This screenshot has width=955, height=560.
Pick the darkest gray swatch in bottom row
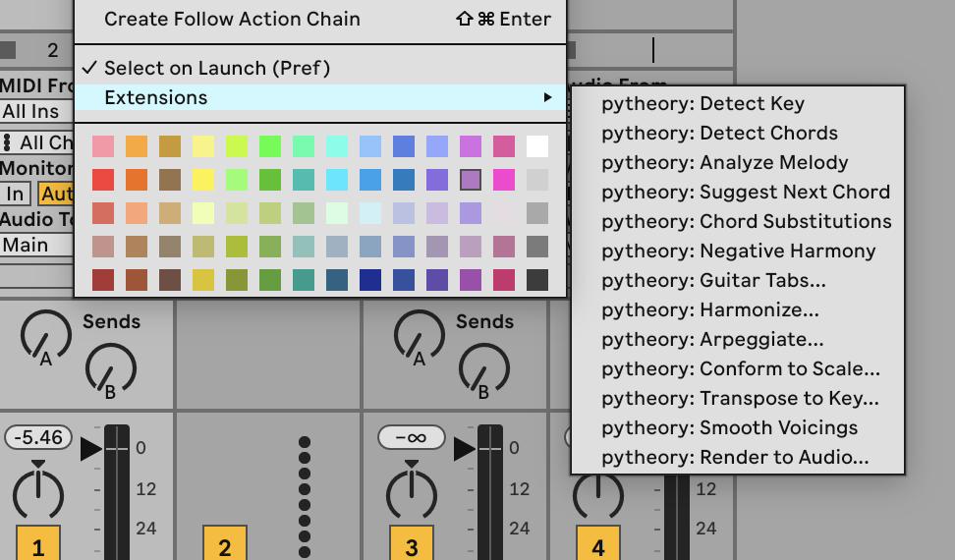pyautogui.click(x=537, y=280)
